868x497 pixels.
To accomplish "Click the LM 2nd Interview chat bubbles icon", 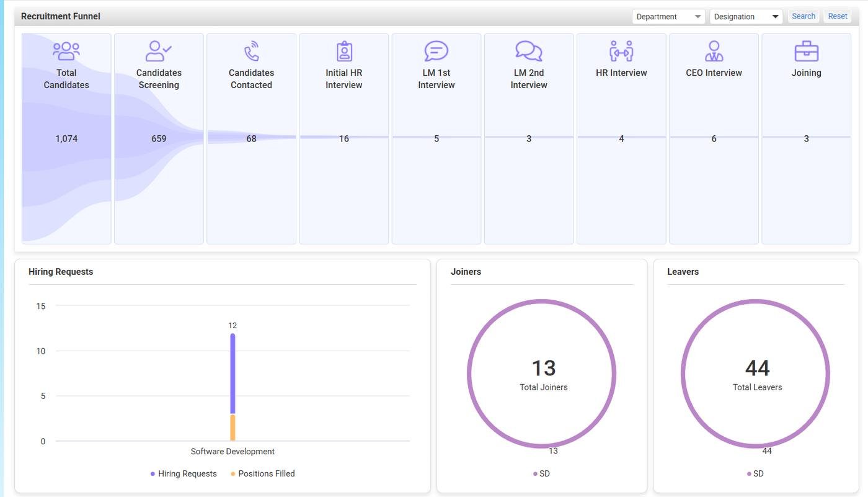I will pyautogui.click(x=529, y=51).
